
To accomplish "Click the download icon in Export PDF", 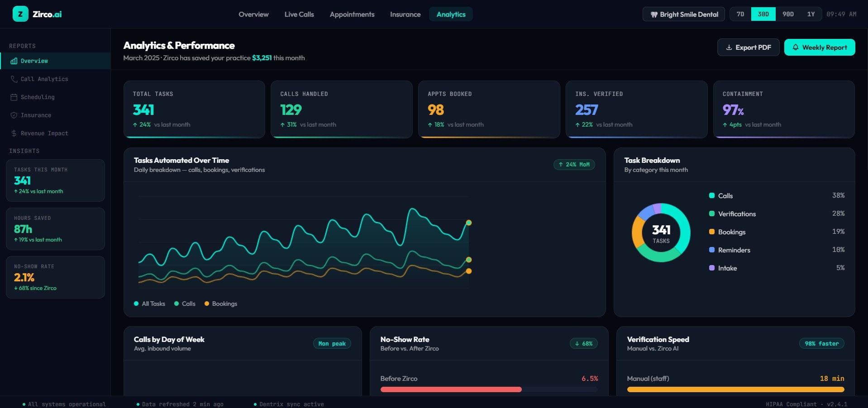I will click(729, 47).
